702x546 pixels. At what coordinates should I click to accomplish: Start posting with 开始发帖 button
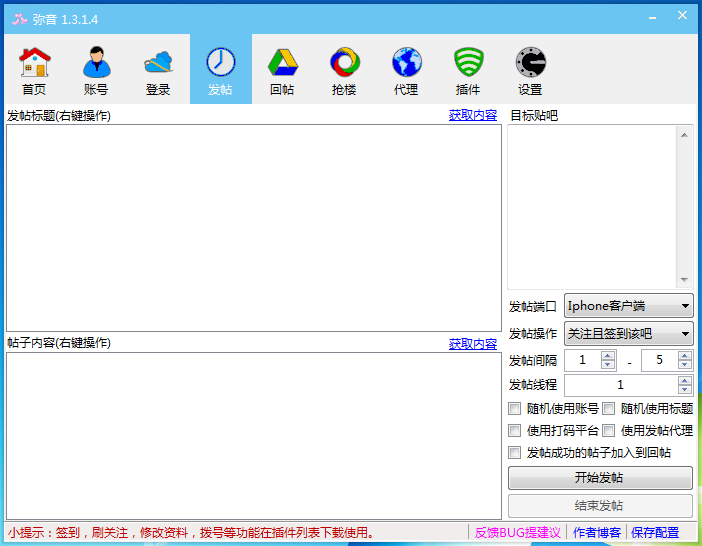600,478
